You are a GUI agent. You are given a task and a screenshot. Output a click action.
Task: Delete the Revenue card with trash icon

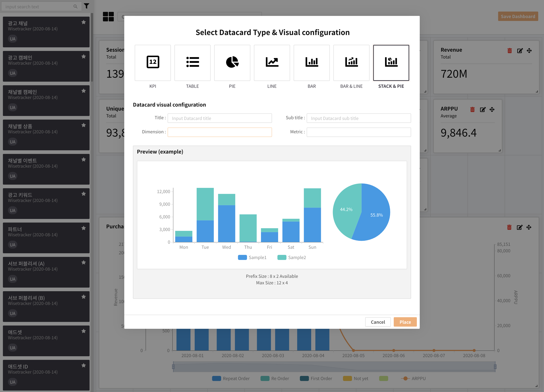(510, 51)
